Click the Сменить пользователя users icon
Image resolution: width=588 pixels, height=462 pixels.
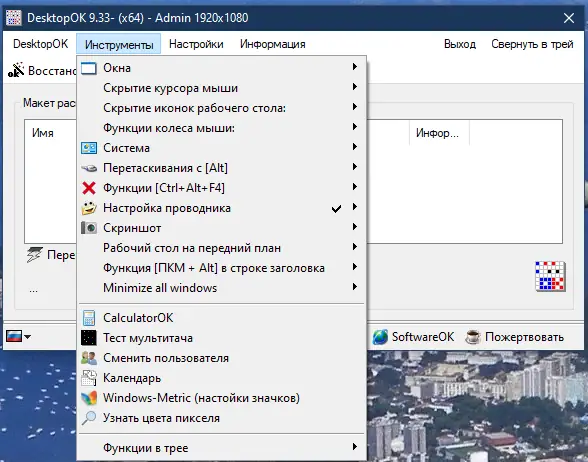click(x=89, y=358)
